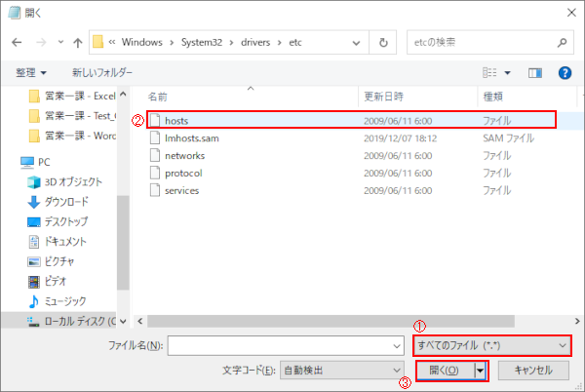The width and height of the screenshot is (585, 392).
Task: Select the lmhosts.sam file
Action: click(x=352, y=138)
